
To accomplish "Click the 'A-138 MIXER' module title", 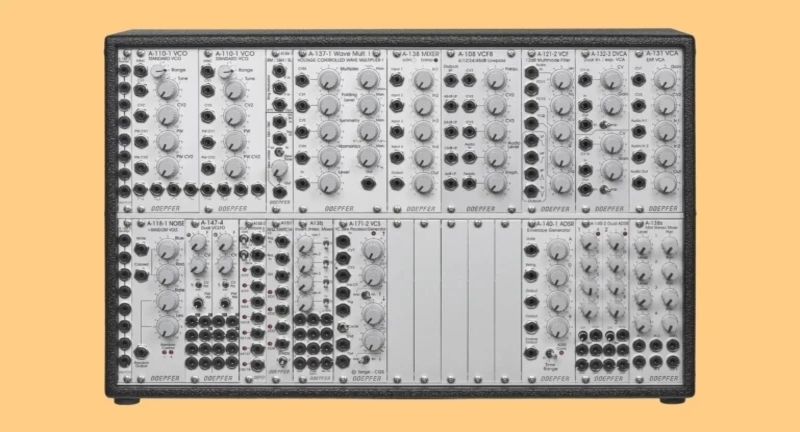I will pos(420,54).
